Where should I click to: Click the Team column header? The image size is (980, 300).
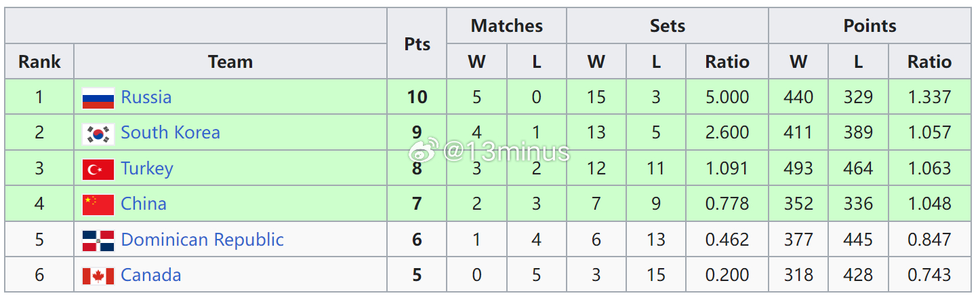pyautogui.click(x=230, y=62)
